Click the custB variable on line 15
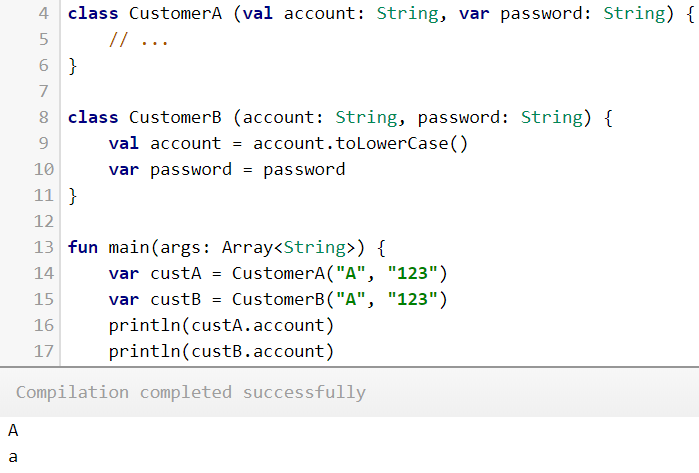 coord(176,299)
